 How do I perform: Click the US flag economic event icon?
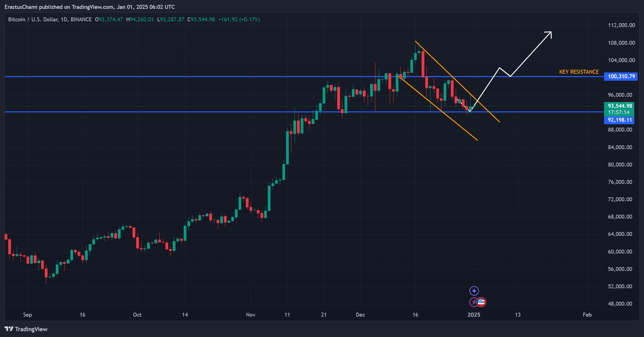click(x=481, y=302)
